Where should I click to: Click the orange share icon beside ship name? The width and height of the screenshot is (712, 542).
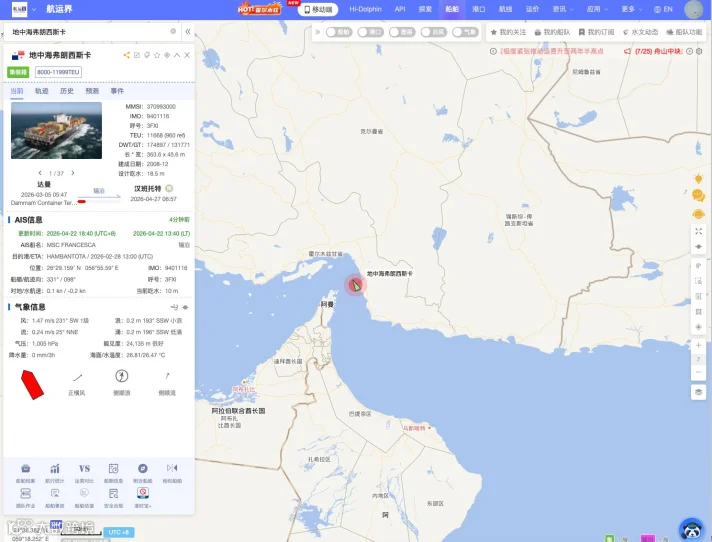click(x=127, y=55)
